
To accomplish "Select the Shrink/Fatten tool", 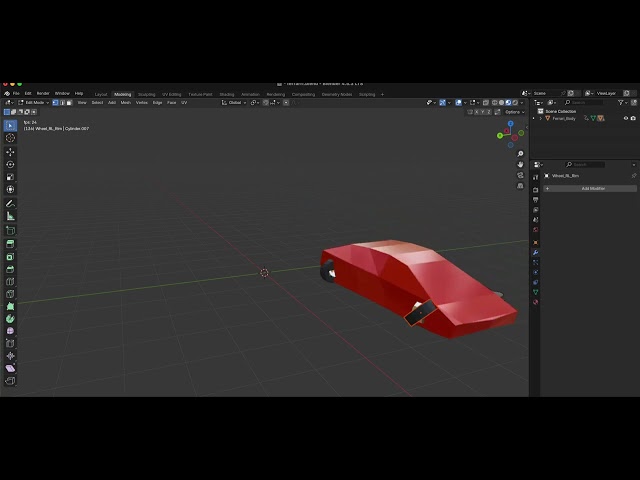I will [10, 356].
